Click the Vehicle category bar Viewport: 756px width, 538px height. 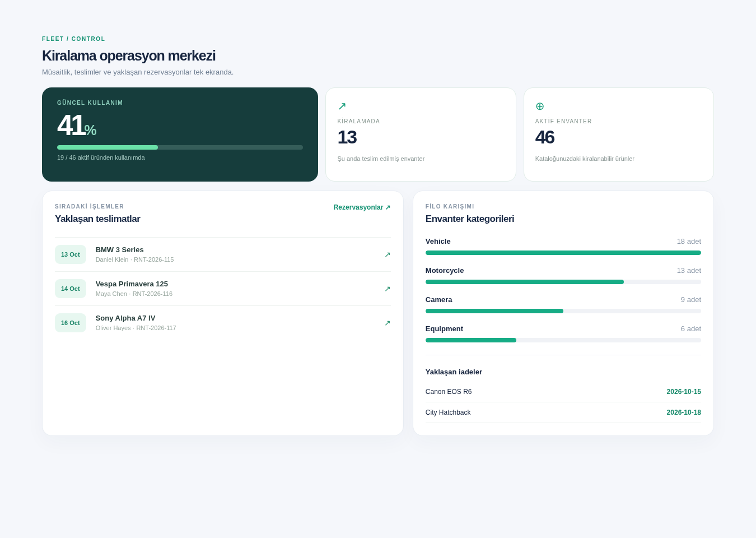[x=563, y=253]
